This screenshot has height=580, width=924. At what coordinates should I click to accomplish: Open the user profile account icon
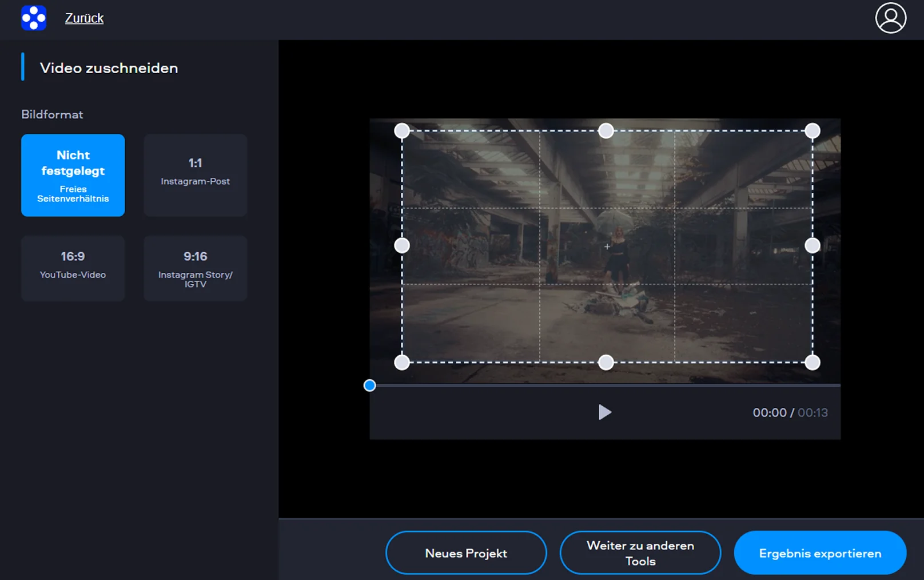tap(890, 18)
